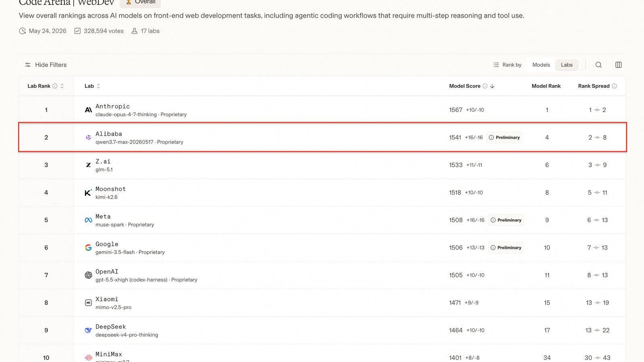Sort descending via Model Score arrow

(x=492, y=86)
